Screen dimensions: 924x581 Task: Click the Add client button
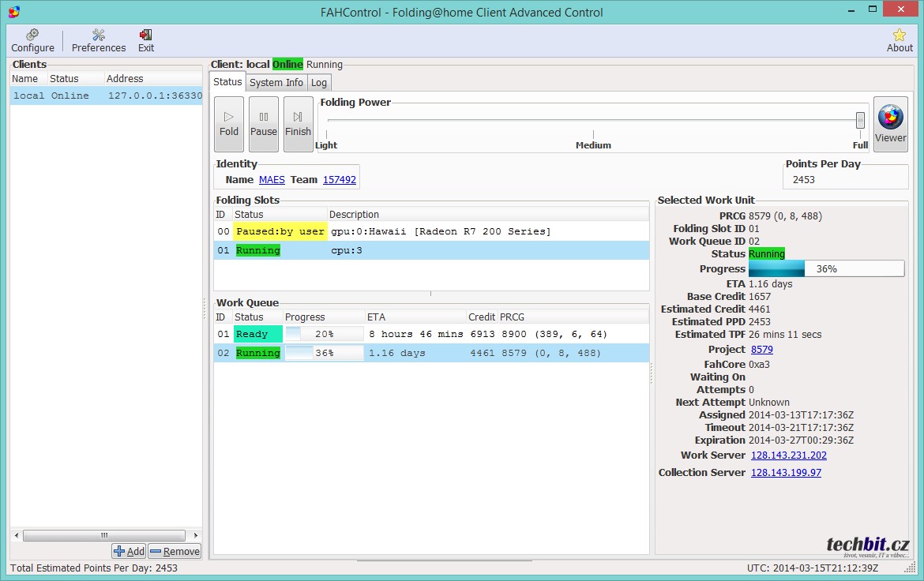pyautogui.click(x=129, y=552)
